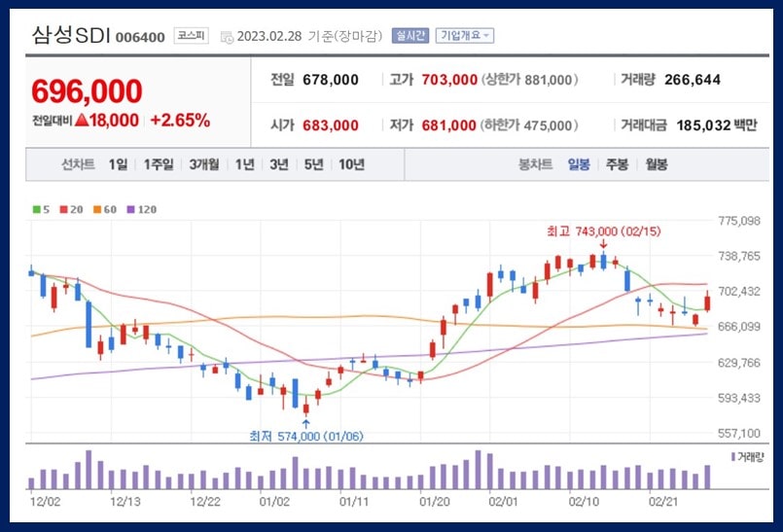Click the 최고 743,000 (02/15) chart marker

click(604, 231)
